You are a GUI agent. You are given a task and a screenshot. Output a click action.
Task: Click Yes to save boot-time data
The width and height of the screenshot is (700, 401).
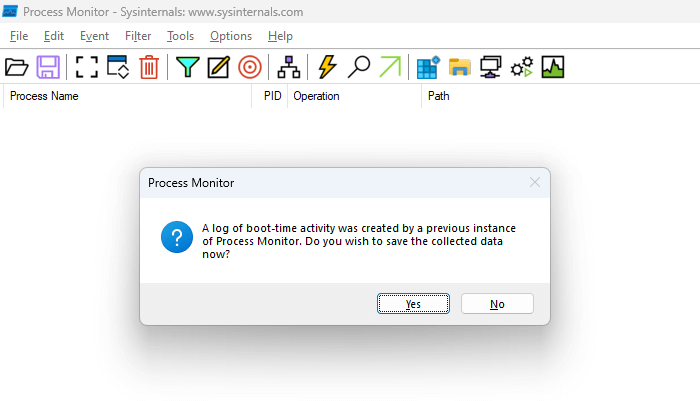click(x=413, y=304)
